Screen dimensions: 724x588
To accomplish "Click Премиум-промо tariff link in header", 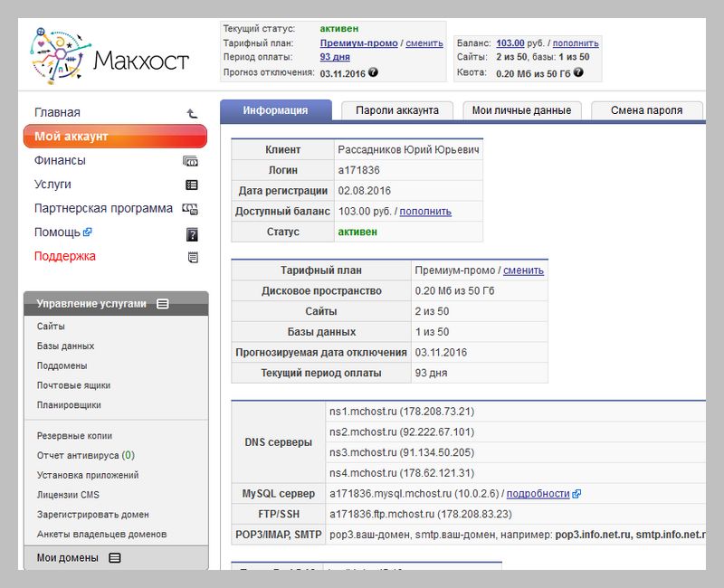I will click(x=358, y=43).
